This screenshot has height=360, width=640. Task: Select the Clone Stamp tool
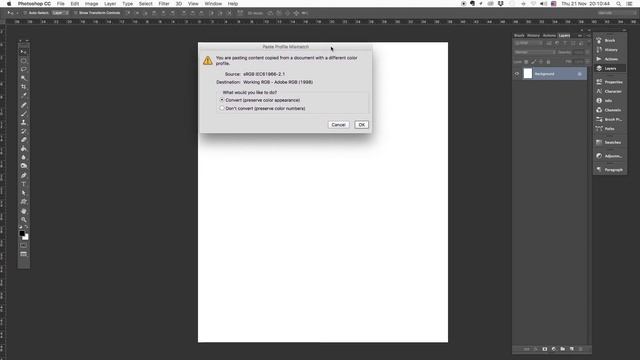pos(23,122)
